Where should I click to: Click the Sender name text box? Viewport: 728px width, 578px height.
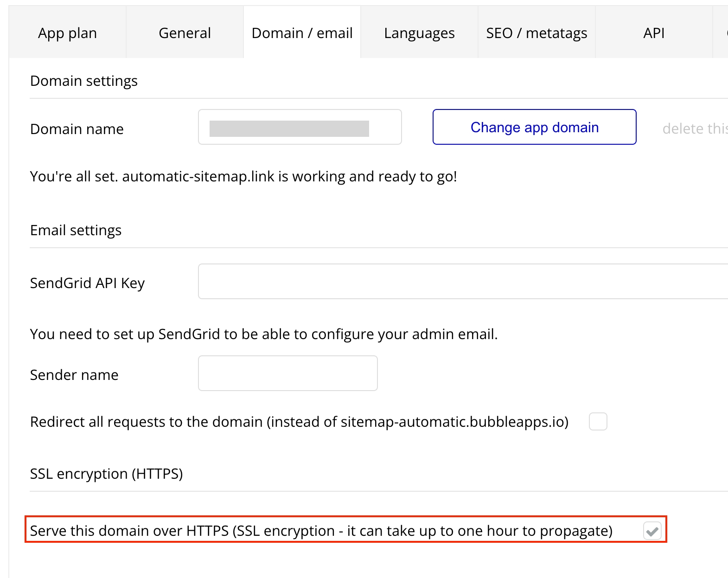287,373
